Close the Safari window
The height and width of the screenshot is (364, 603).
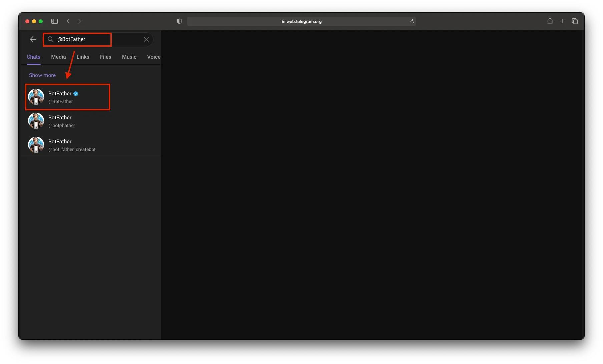tap(27, 21)
